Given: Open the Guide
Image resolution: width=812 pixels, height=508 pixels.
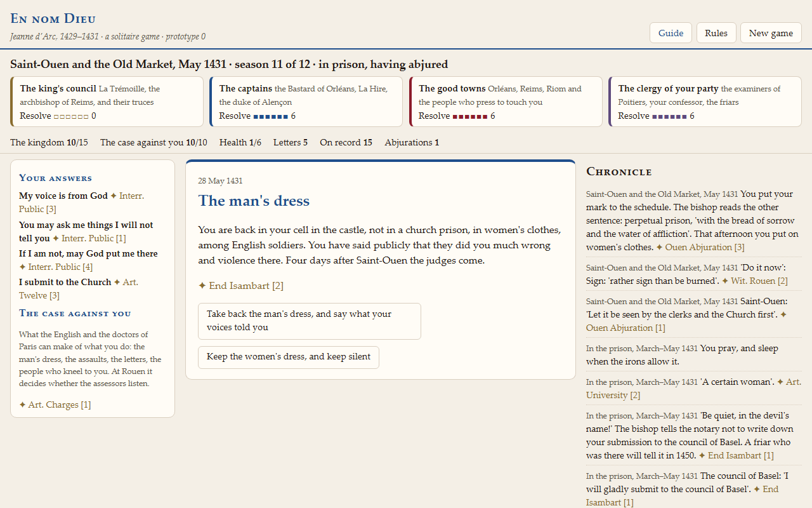Looking at the screenshot, I should (x=671, y=33).
